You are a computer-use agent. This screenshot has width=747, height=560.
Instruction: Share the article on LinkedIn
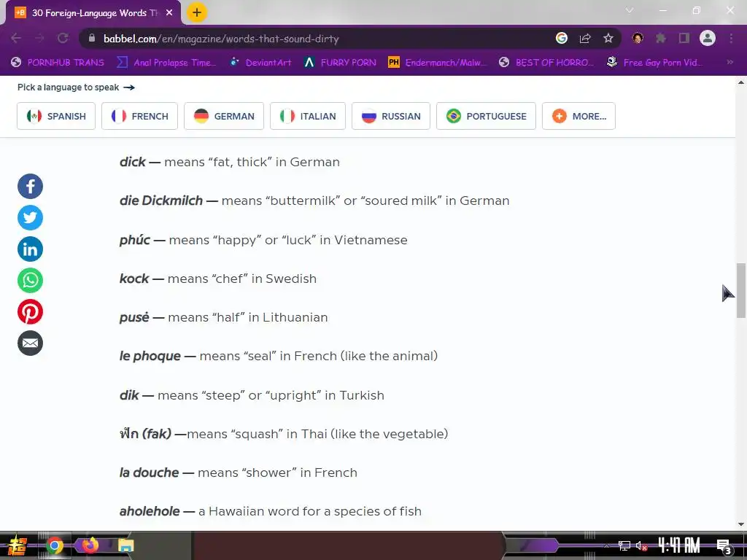coord(30,249)
